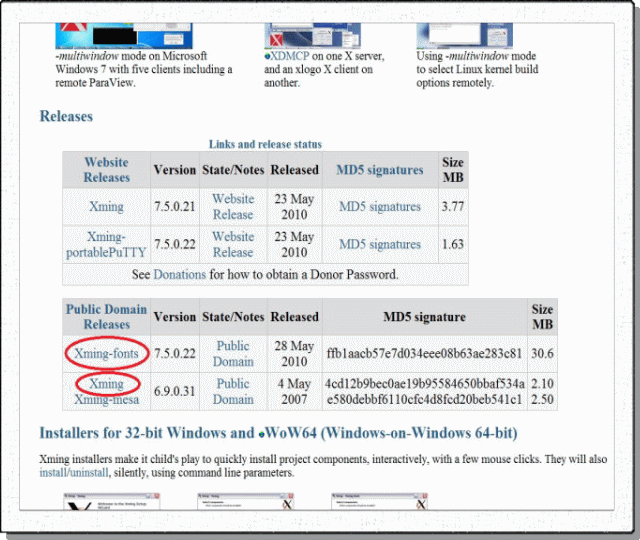This screenshot has height=540, width=640.
Task: Open the install/uninstall link
Action: tap(74, 473)
